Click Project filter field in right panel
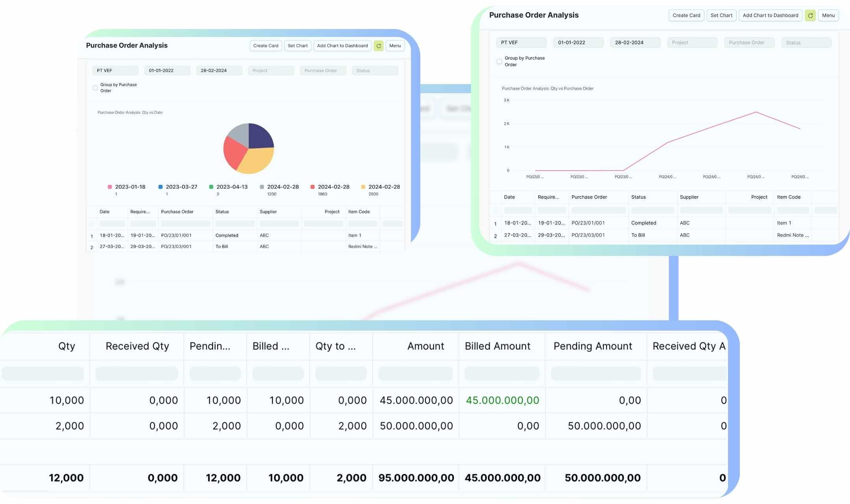Image resolution: width=850 pixels, height=504 pixels. click(692, 43)
